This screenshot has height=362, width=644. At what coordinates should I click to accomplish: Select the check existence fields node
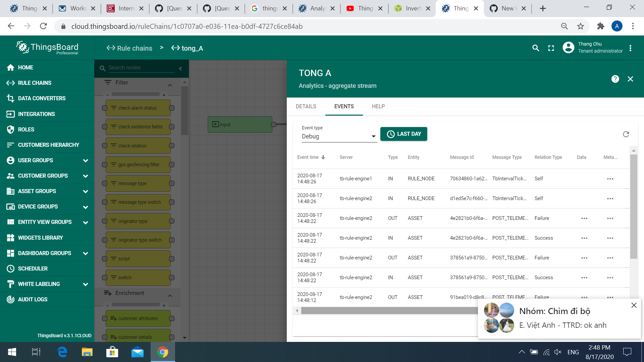[x=138, y=127]
